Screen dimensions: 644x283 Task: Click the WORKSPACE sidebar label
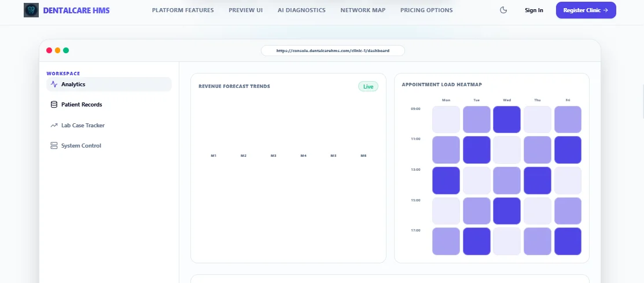[63, 73]
